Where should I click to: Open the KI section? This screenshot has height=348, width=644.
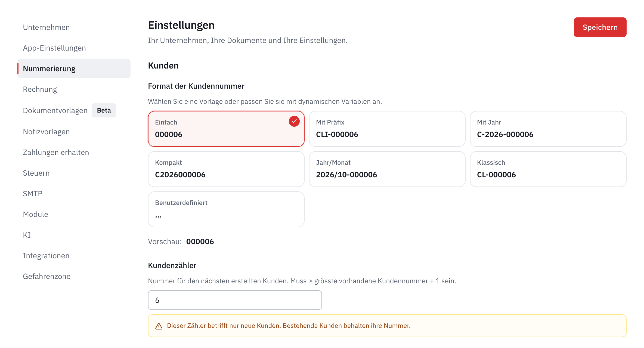pos(74,235)
